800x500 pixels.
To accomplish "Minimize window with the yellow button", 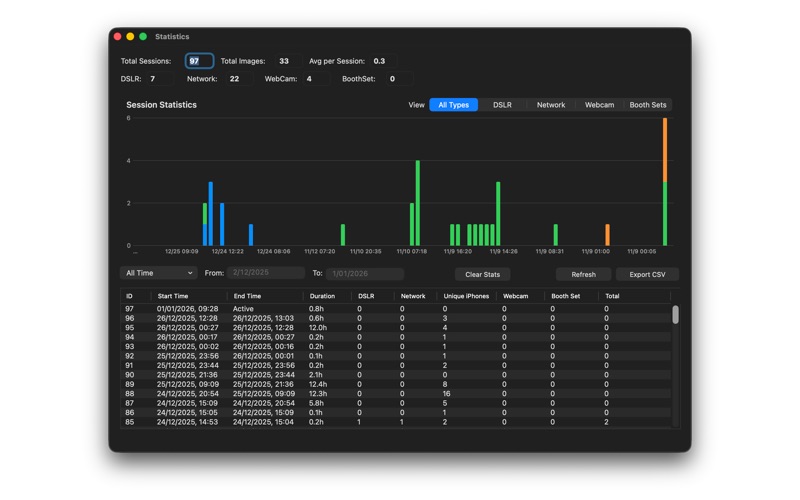I will [x=130, y=36].
